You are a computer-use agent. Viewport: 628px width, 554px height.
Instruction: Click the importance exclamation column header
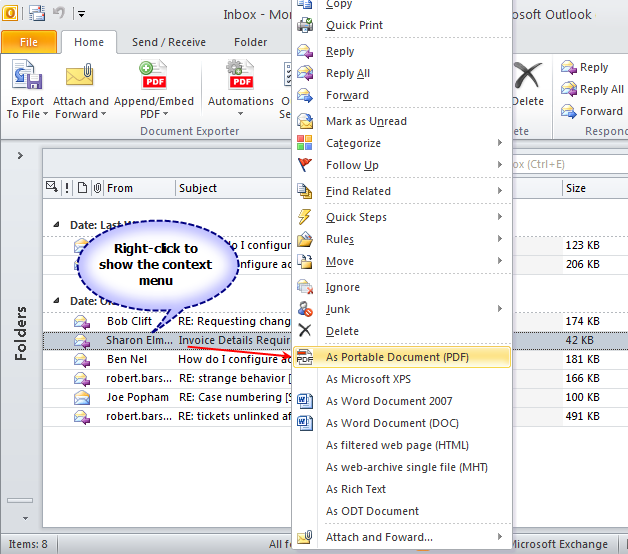pos(66,188)
